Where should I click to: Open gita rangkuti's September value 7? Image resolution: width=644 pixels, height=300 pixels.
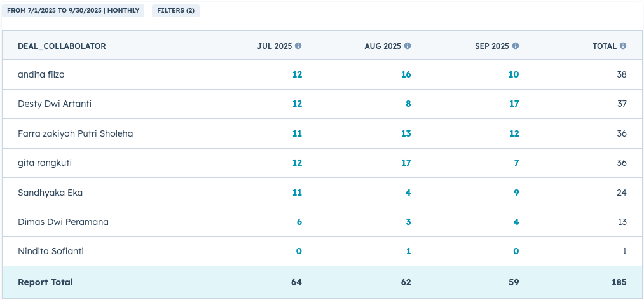516,163
